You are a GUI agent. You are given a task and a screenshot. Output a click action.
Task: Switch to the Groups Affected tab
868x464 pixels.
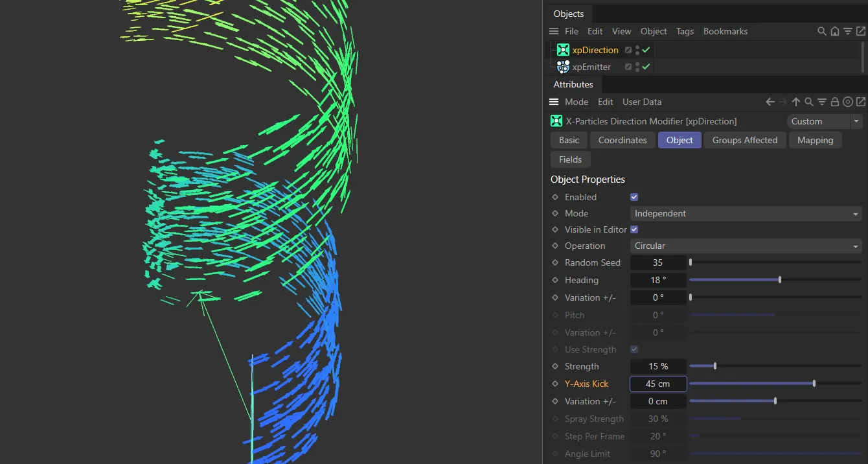pos(744,140)
